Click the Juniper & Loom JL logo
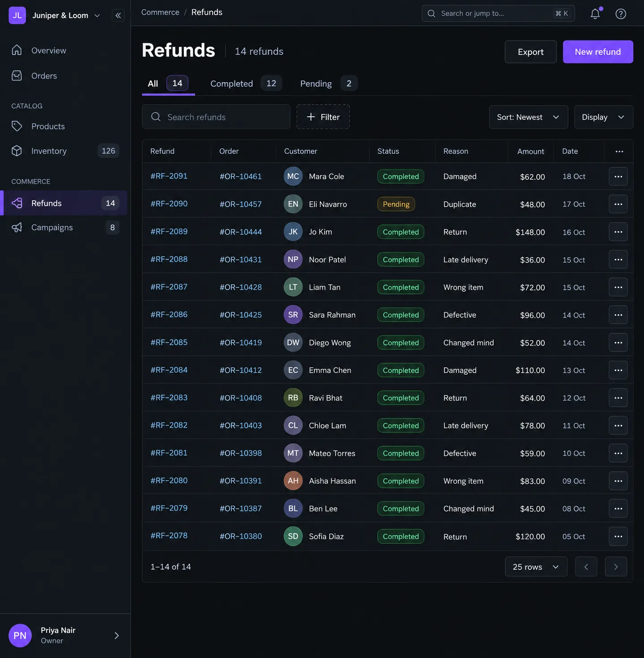Image resolution: width=644 pixels, height=658 pixels. point(17,15)
